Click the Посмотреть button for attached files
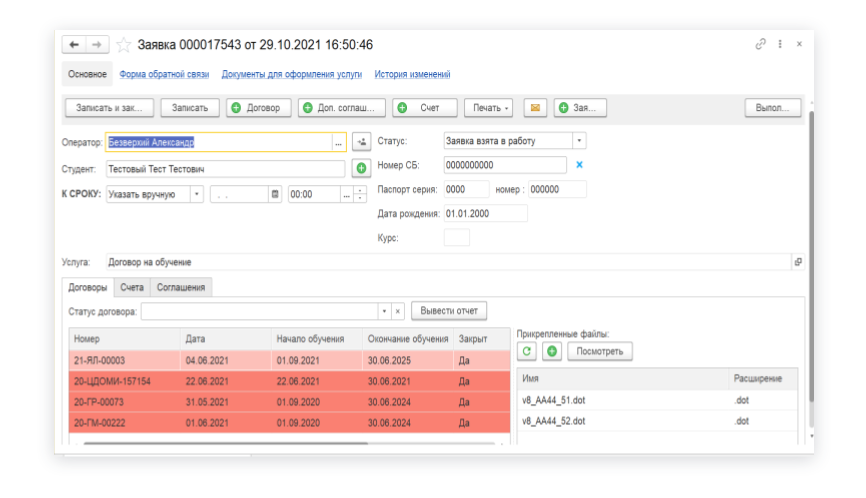The height and width of the screenshot is (498, 866). [x=600, y=351]
